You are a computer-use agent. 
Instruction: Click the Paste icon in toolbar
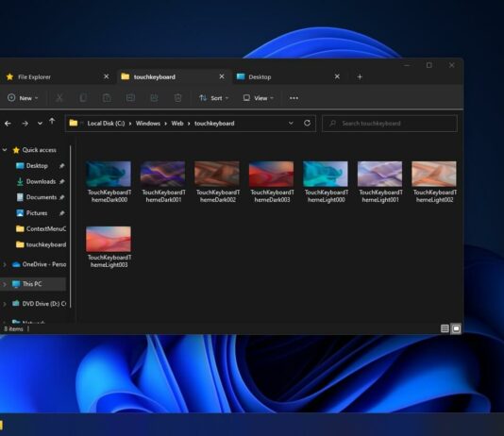(x=107, y=98)
